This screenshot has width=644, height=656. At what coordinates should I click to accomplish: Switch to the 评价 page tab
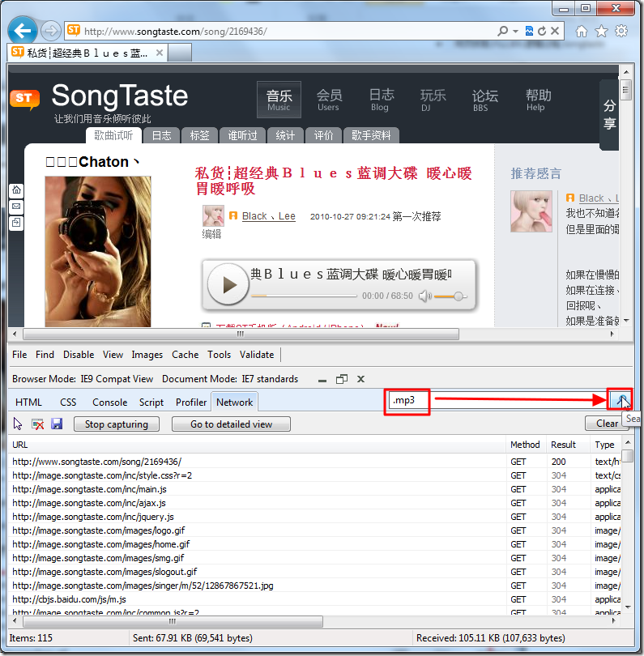[323, 135]
